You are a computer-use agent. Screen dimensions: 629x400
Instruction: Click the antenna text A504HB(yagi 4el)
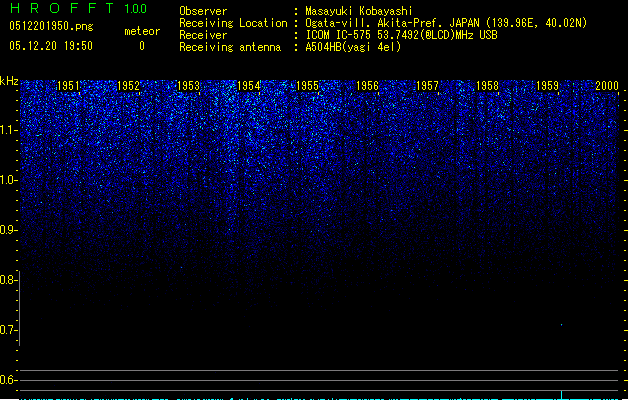click(x=353, y=47)
